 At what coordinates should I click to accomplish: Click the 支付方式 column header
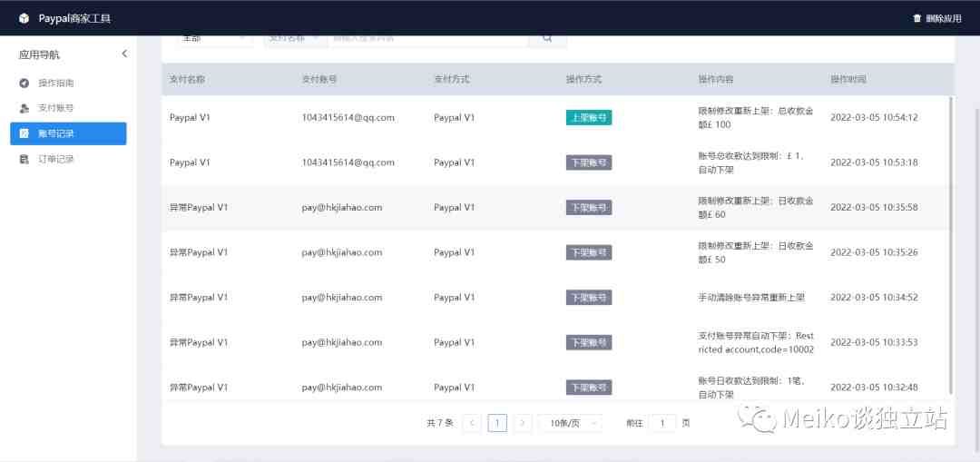451,79
